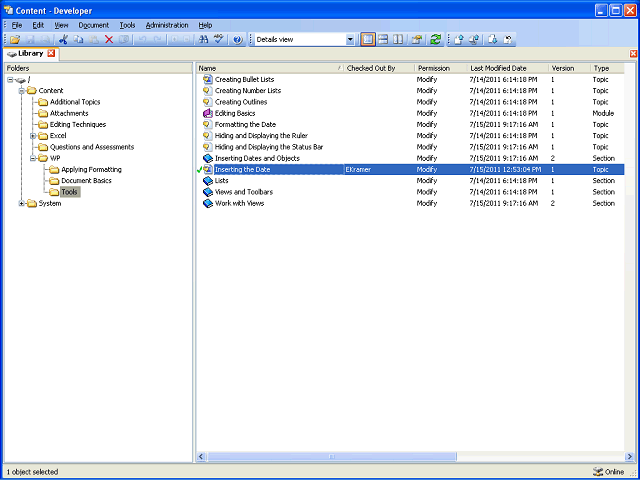Click the Check Out document icon

(x=493, y=40)
